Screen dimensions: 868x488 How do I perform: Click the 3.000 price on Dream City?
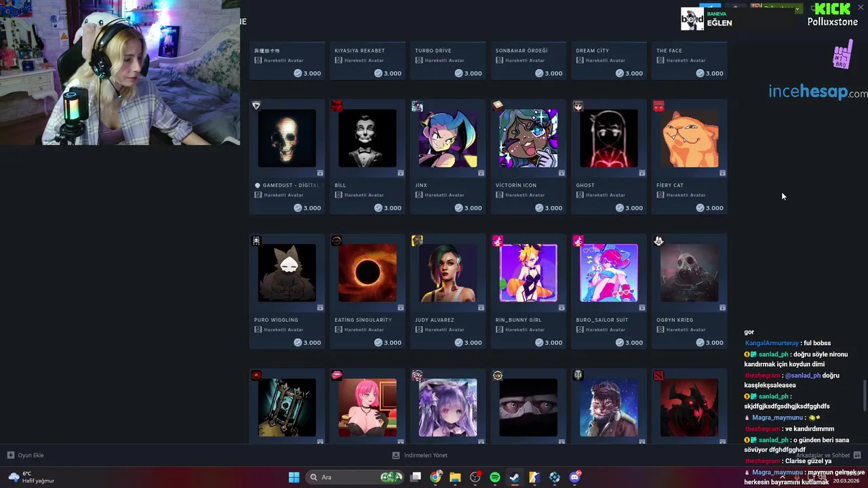tap(634, 73)
